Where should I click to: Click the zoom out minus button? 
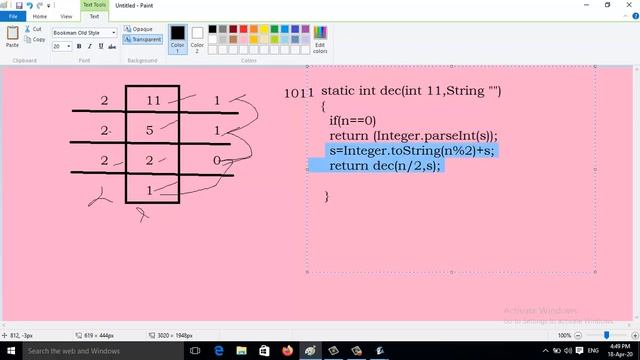578,336
